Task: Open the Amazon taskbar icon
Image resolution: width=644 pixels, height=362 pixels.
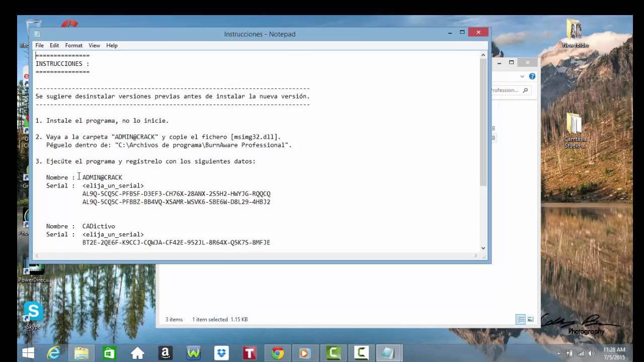Action: point(166,353)
